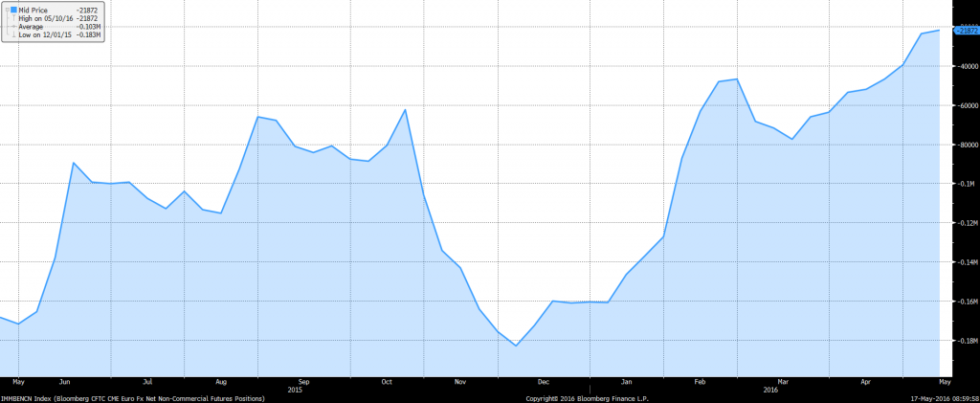Click the December 2015 low point on chart line

[516, 346]
